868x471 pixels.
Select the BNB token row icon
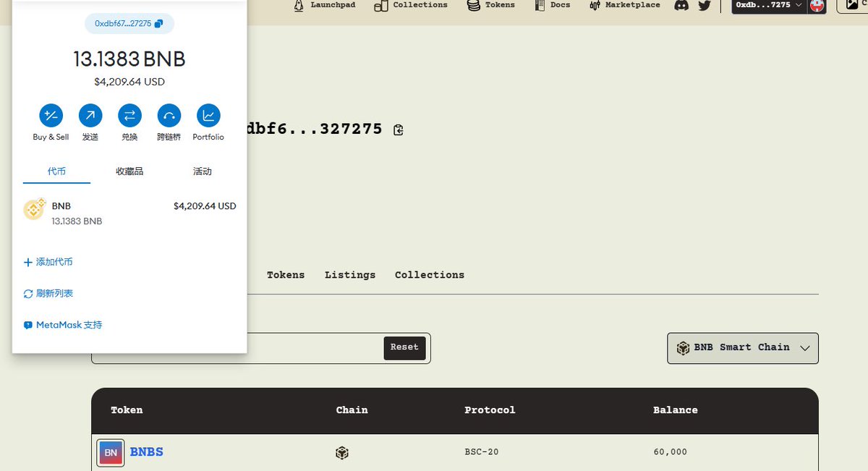[x=34, y=210]
